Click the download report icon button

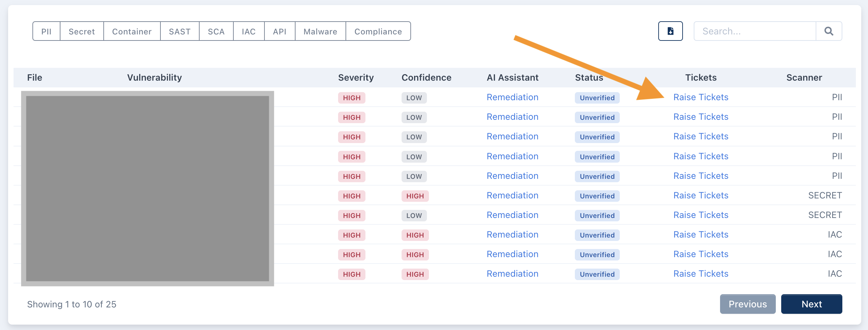point(670,31)
